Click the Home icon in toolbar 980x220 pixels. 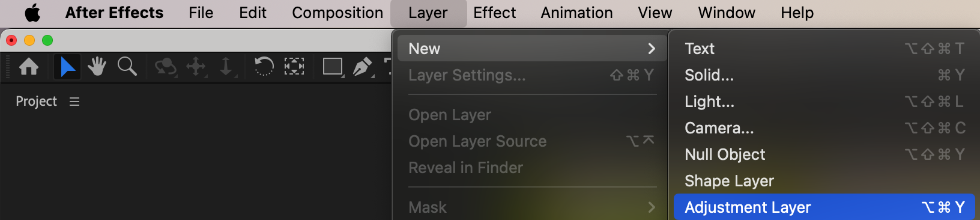29,66
